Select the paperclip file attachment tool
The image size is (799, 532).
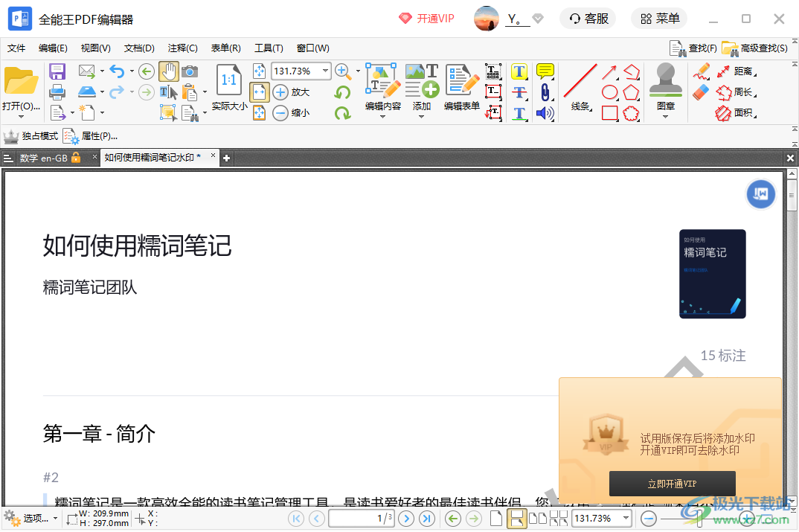(x=545, y=92)
